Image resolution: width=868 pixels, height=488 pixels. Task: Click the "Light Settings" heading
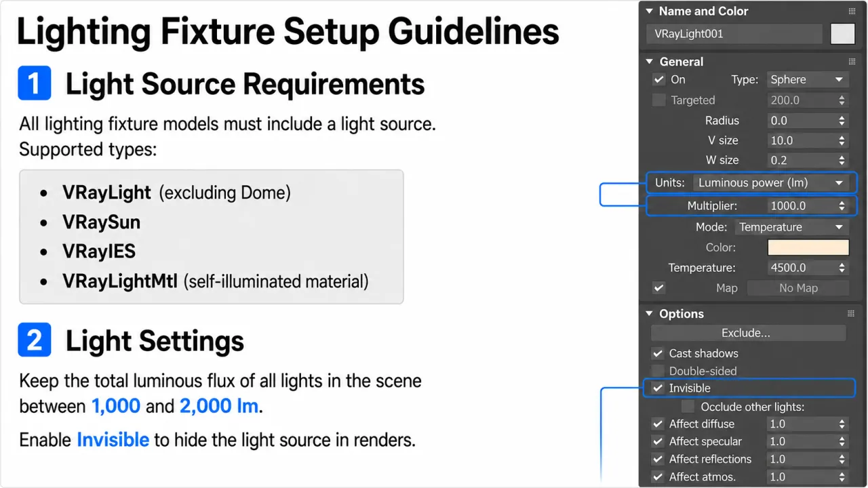point(155,342)
